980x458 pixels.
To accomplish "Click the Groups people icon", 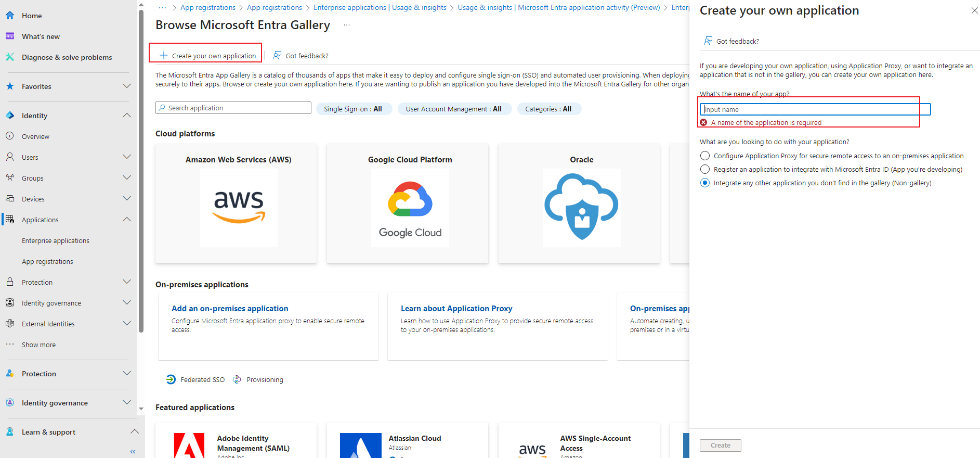I will (10, 178).
